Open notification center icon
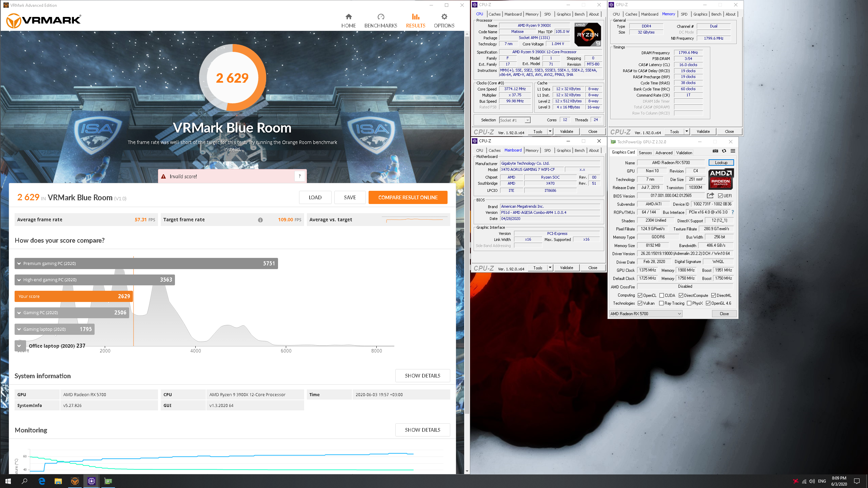 (x=857, y=481)
